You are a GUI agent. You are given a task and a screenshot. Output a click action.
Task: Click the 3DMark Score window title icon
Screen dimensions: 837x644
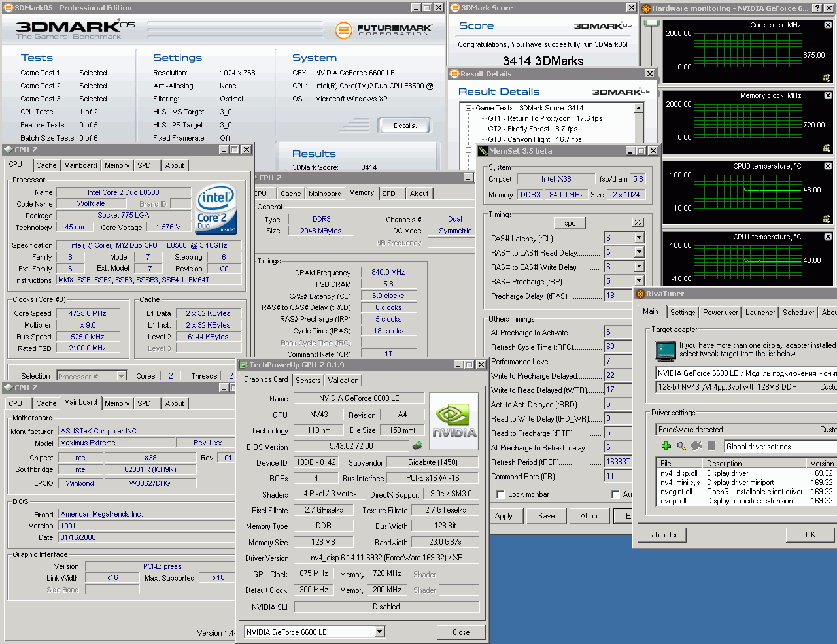click(455, 8)
